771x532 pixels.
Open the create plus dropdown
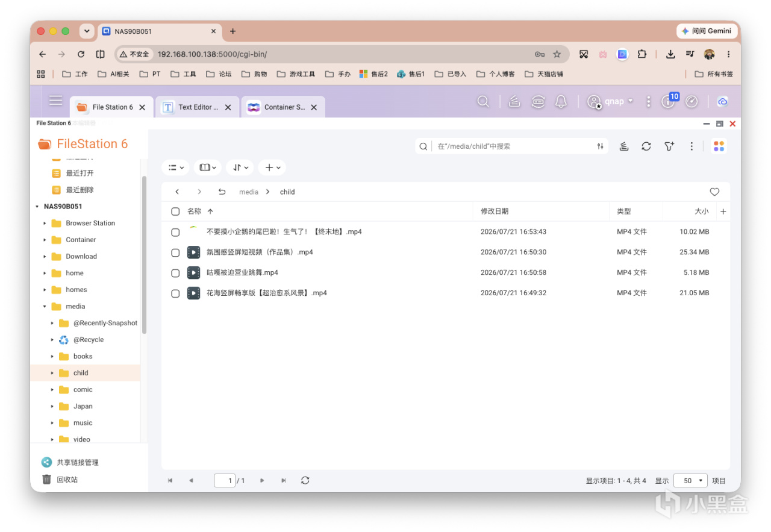(272, 167)
